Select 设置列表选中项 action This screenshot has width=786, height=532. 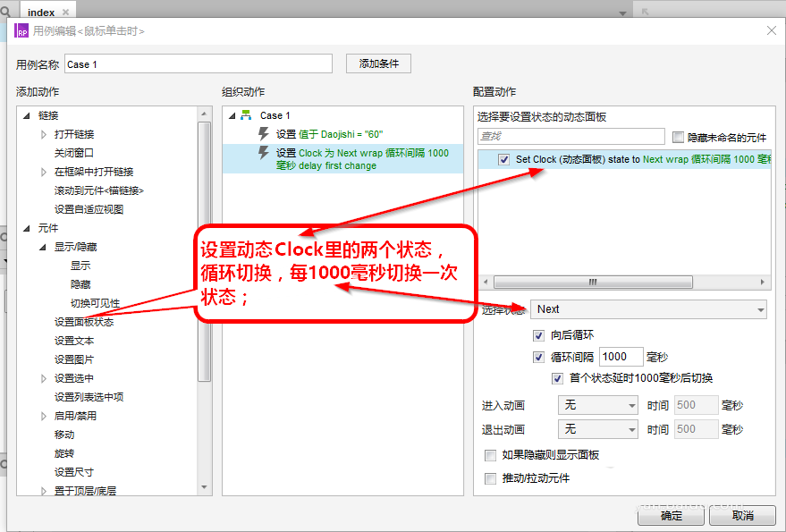(x=89, y=397)
